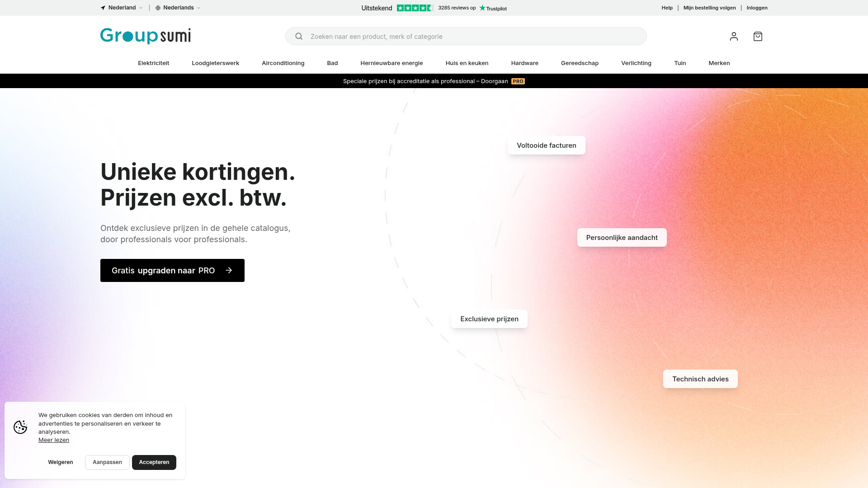Click the Help link
The width and height of the screenshot is (868, 488).
(667, 8)
